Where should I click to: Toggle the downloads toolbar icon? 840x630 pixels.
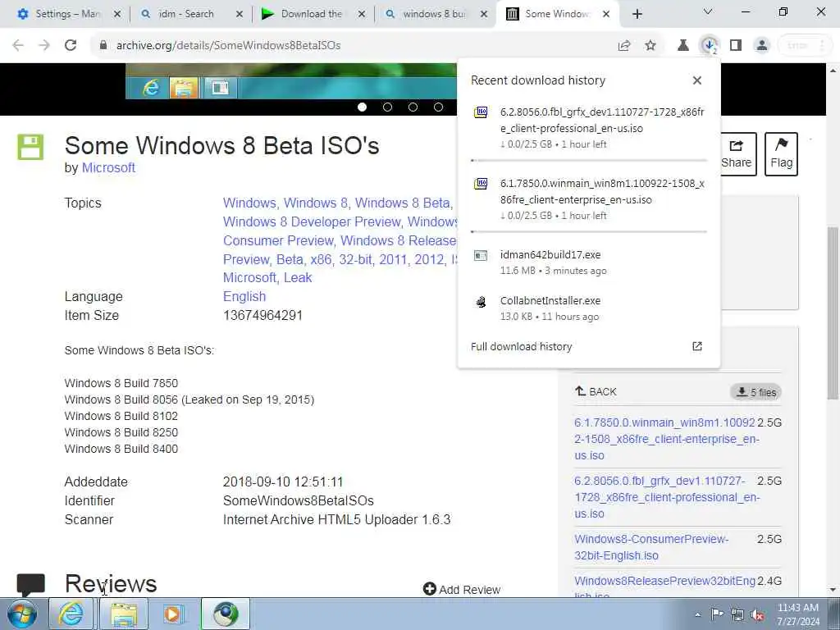(710, 46)
